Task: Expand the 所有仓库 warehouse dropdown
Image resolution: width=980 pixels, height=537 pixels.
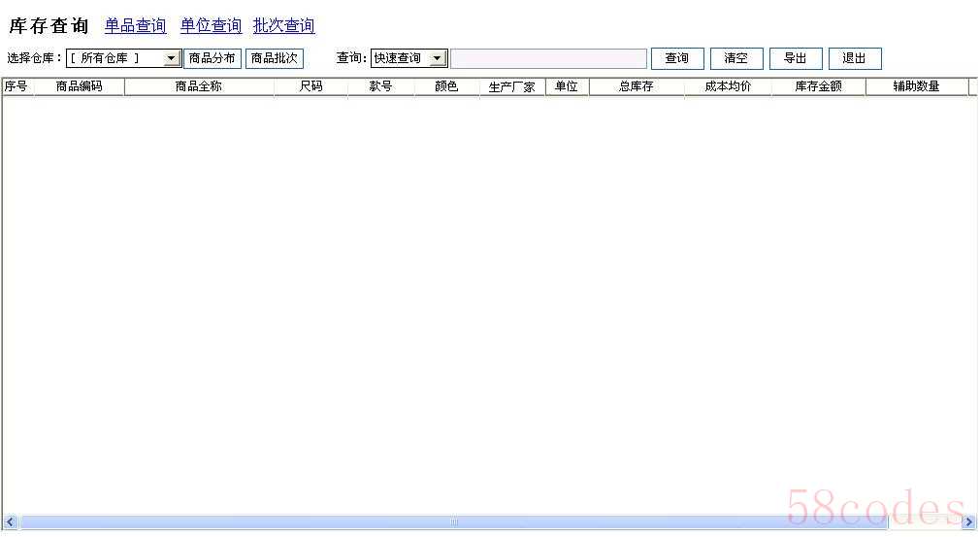Action: coord(172,59)
